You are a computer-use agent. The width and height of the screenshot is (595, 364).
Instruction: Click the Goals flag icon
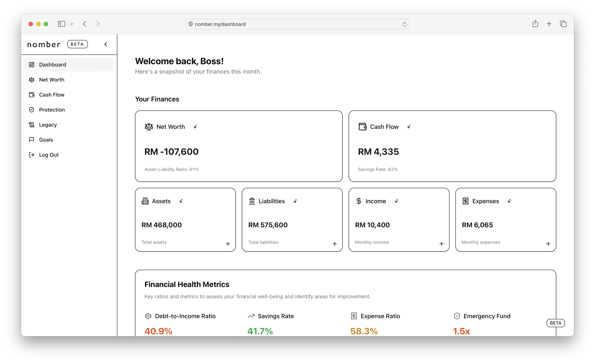[x=32, y=140]
